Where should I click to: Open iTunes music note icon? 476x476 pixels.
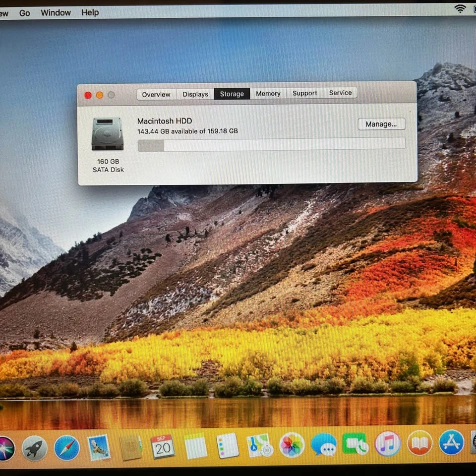[388, 443]
